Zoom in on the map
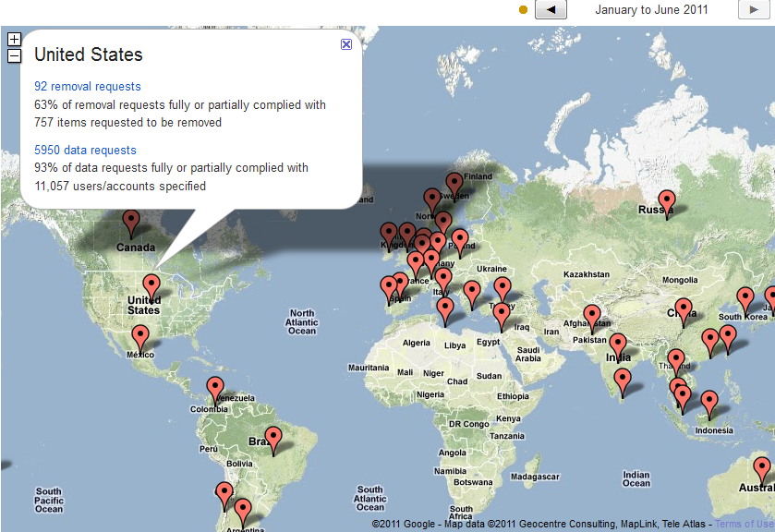The width and height of the screenshot is (775, 532). pyautogui.click(x=15, y=39)
